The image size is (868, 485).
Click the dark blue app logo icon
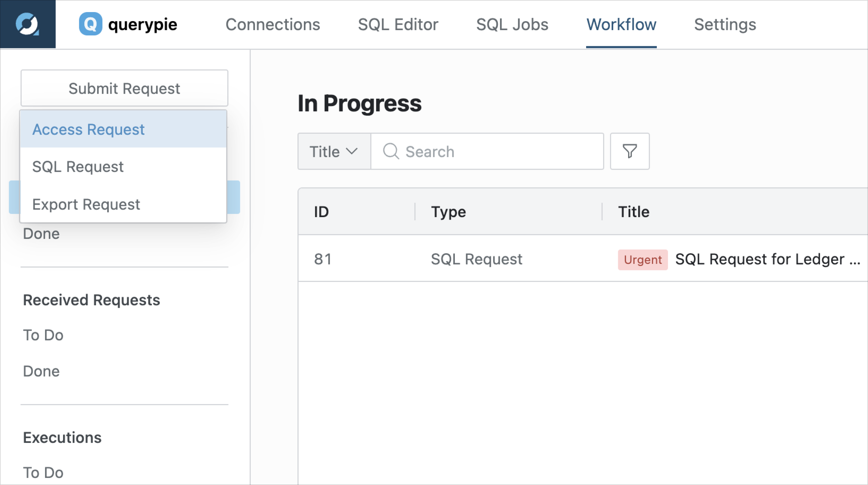point(28,24)
